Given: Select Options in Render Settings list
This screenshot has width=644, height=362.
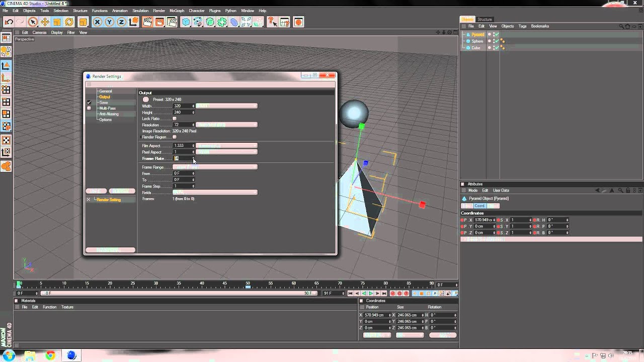Looking at the screenshot, I should click(105, 120).
